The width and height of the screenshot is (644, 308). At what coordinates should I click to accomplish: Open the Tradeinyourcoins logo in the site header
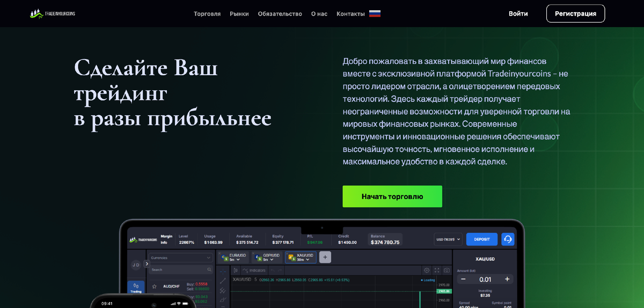click(x=52, y=13)
